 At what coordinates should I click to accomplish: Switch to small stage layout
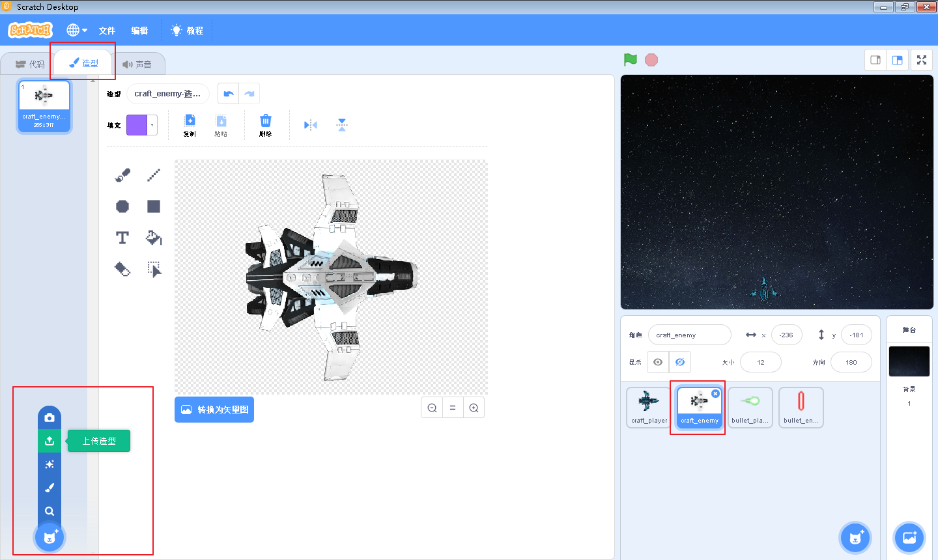[x=875, y=60]
